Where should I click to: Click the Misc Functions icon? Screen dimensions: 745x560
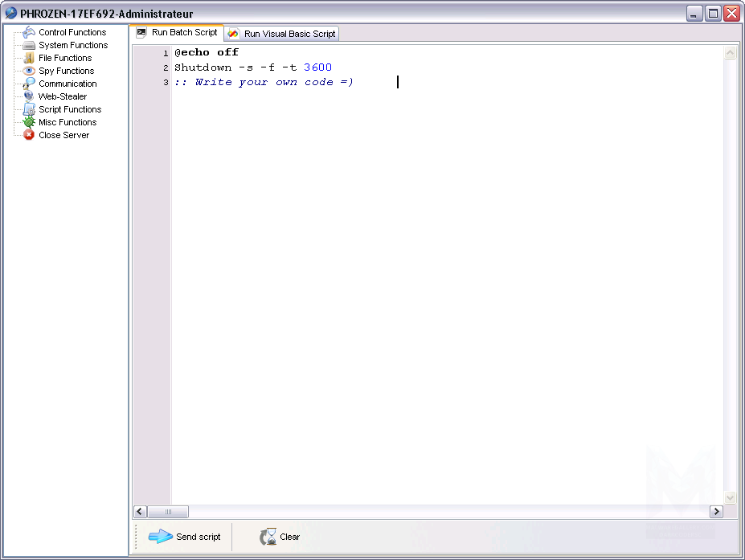pos(29,122)
